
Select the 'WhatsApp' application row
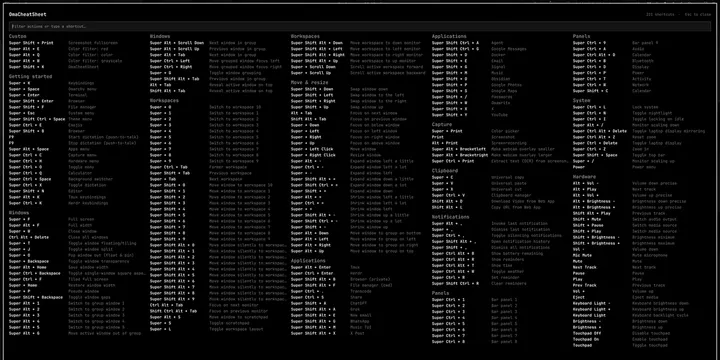tap(359, 321)
